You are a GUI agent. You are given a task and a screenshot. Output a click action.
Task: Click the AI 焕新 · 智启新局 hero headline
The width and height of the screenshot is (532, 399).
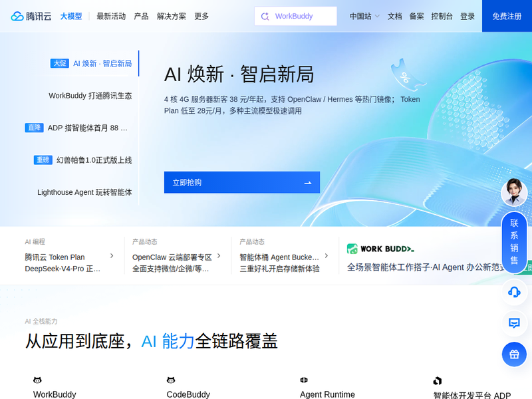pos(239,74)
